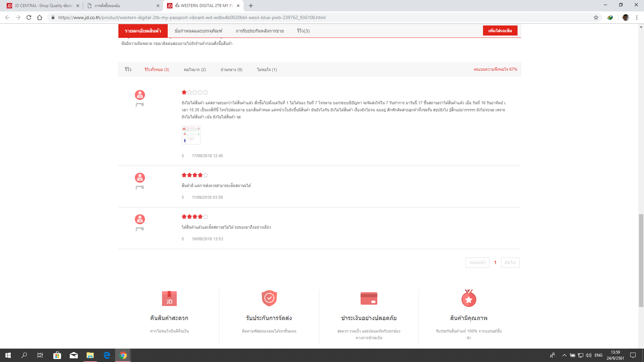
Task: Reload the JD product page
Action: 29,17
